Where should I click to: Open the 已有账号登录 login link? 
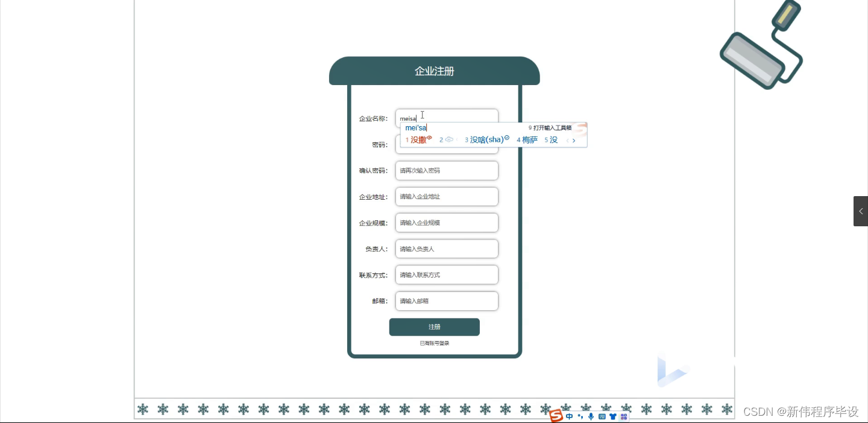pos(434,343)
